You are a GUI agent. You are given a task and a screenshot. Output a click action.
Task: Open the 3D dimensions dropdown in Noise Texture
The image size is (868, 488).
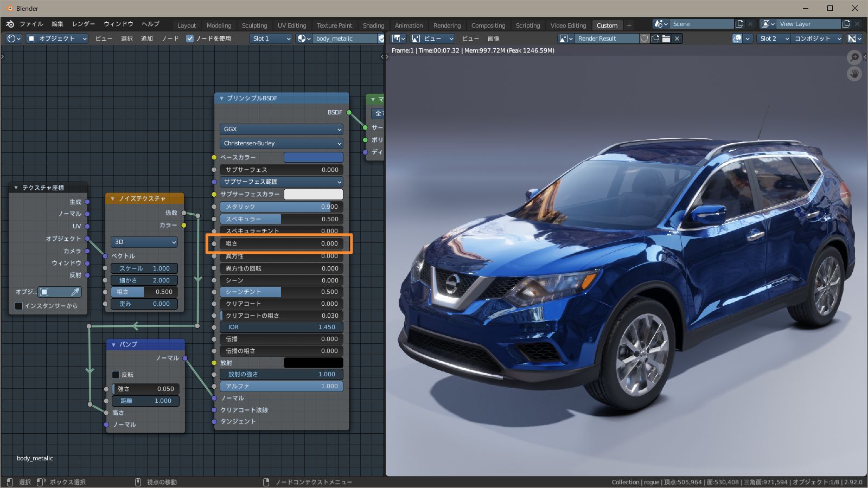pyautogui.click(x=144, y=242)
